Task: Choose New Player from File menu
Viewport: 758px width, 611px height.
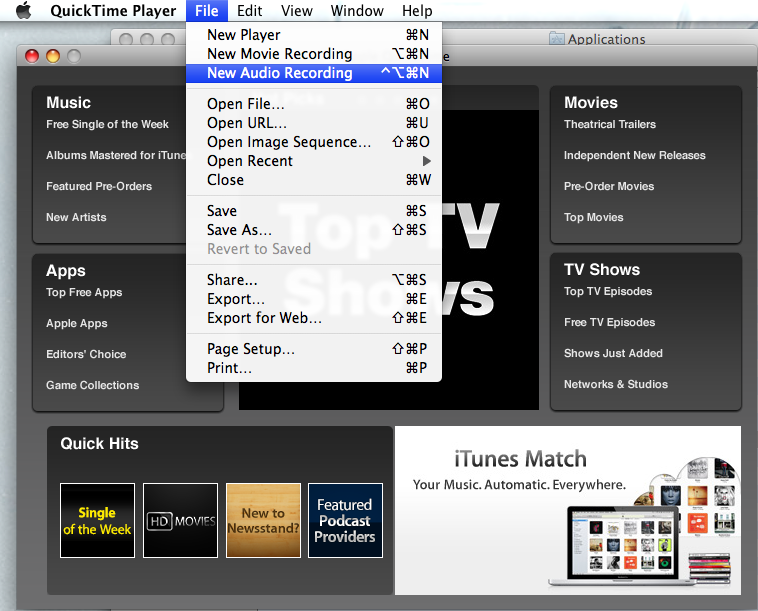Action: coord(314,35)
